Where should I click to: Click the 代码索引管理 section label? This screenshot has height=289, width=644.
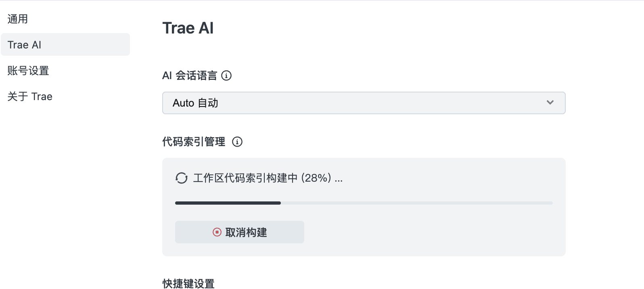click(x=194, y=142)
